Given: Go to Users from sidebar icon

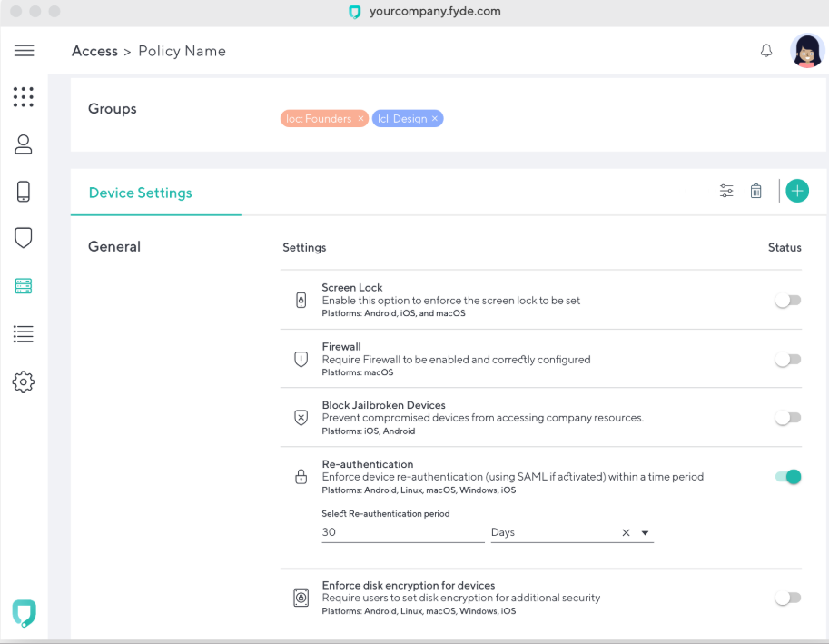Looking at the screenshot, I should (24, 144).
